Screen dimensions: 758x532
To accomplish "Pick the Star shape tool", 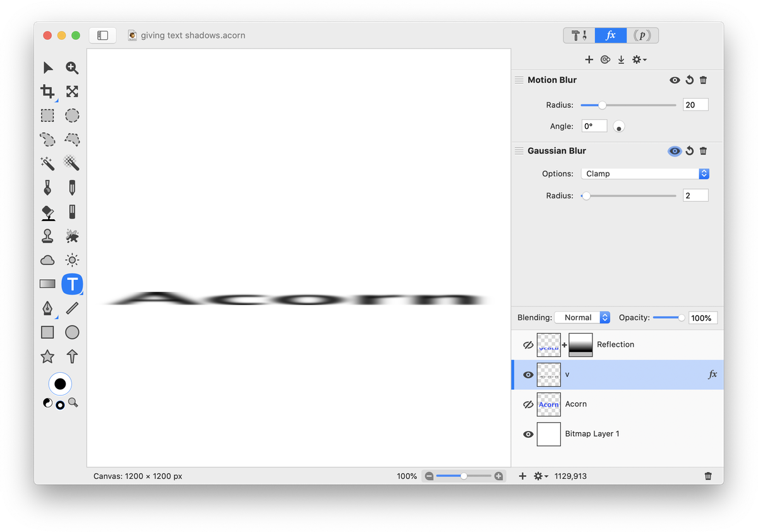I will (x=48, y=356).
